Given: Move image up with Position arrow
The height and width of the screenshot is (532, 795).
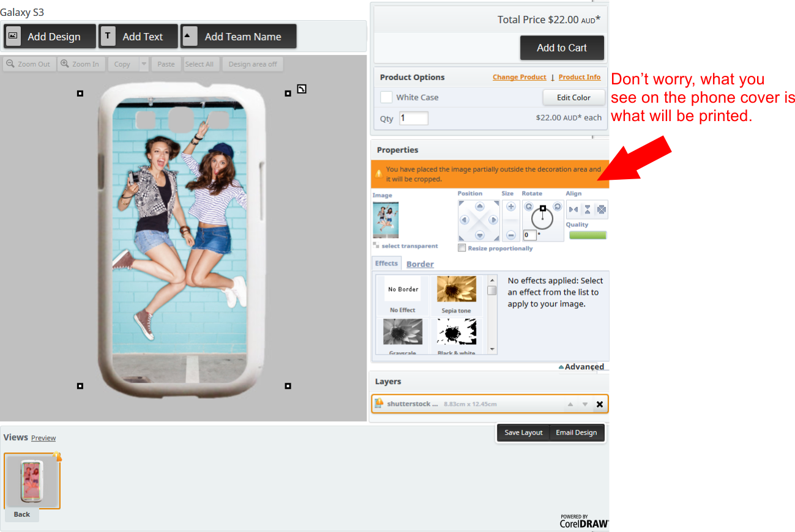Looking at the screenshot, I should click(480, 207).
